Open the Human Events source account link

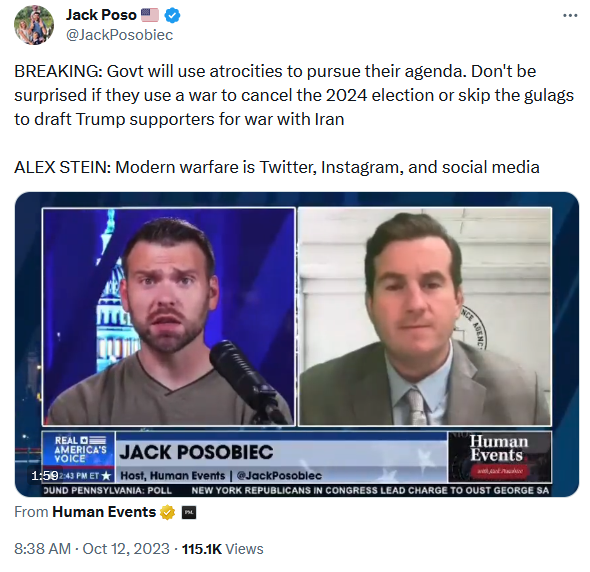click(104, 512)
